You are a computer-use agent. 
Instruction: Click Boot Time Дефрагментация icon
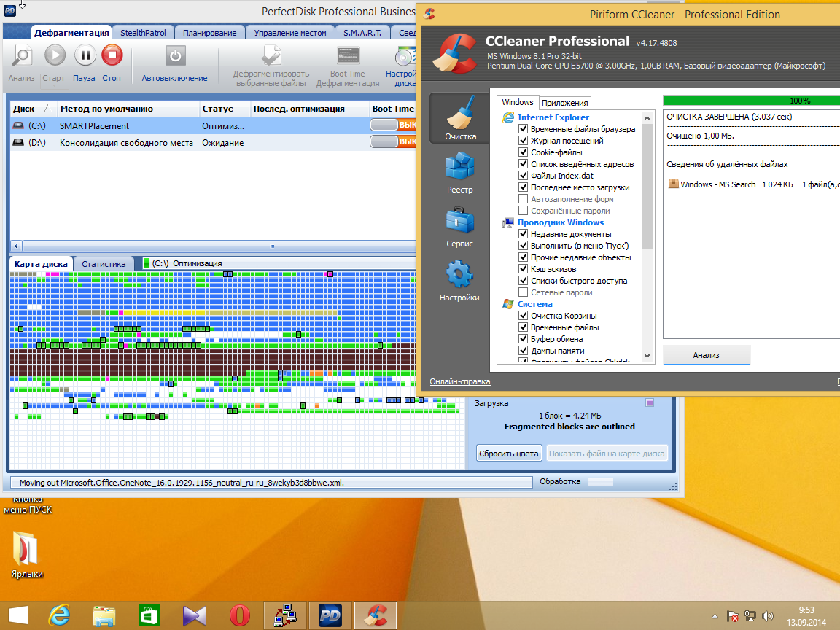pyautogui.click(x=348, y=56)
